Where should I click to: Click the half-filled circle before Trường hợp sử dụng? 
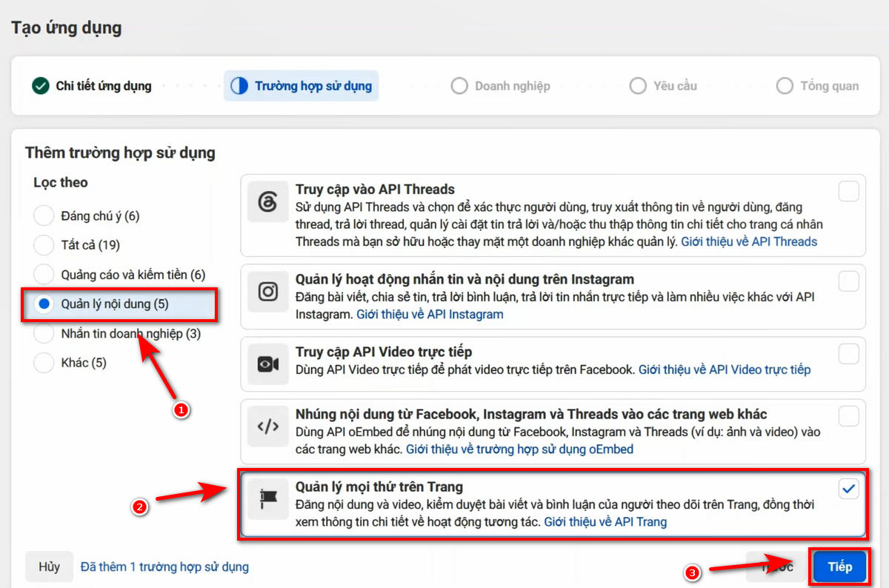point(239,86)
